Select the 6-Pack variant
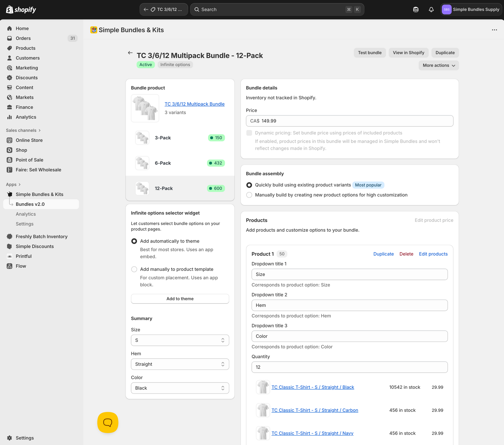The width and height of the screenshot is (504, 445). click(180, 163)
